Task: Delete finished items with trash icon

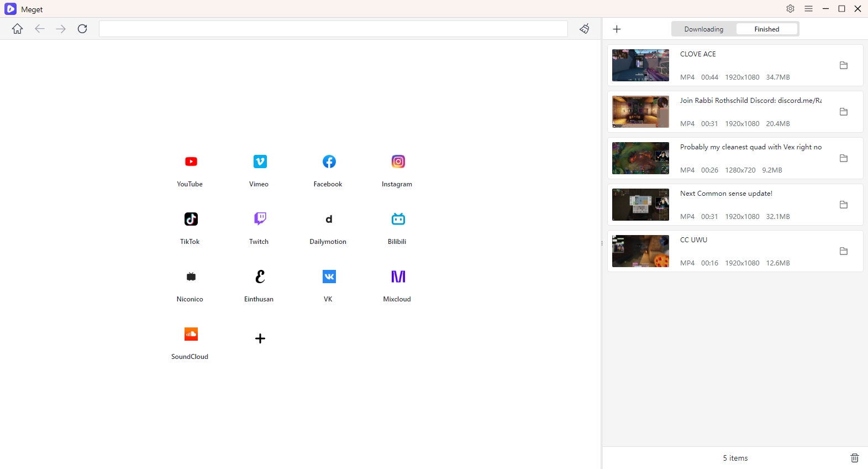Action: tap(855, 458)
